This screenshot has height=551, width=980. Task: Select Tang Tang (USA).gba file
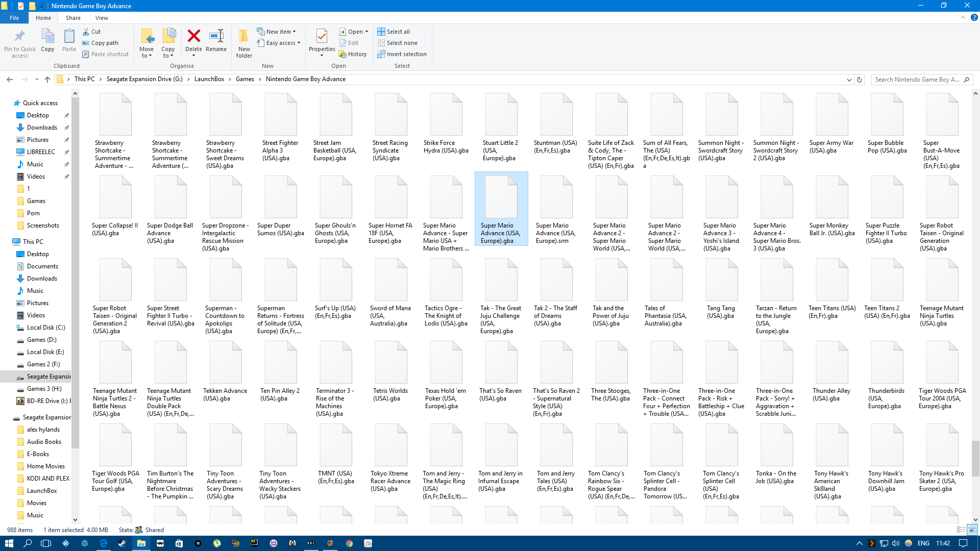click(x=721, y=289)
